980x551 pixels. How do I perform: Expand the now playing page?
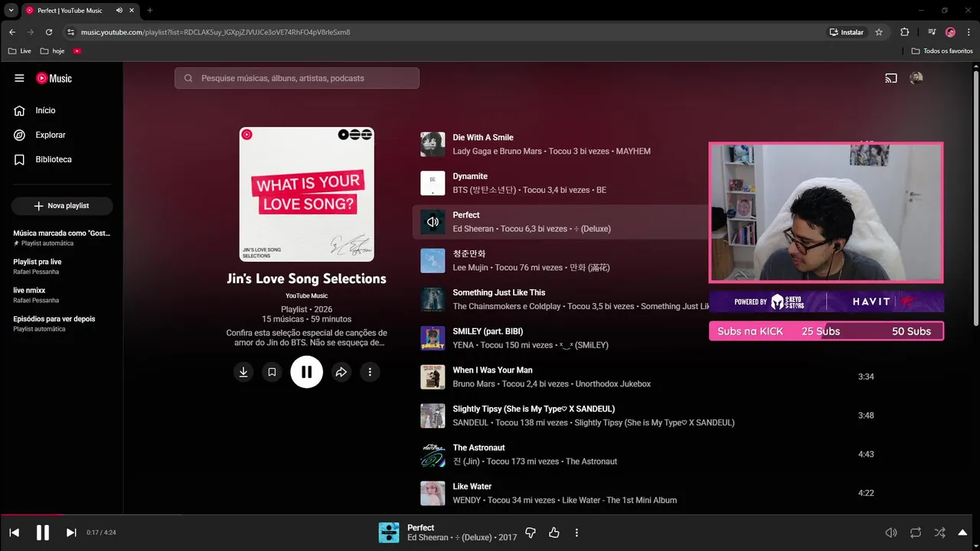coord(963,533)
